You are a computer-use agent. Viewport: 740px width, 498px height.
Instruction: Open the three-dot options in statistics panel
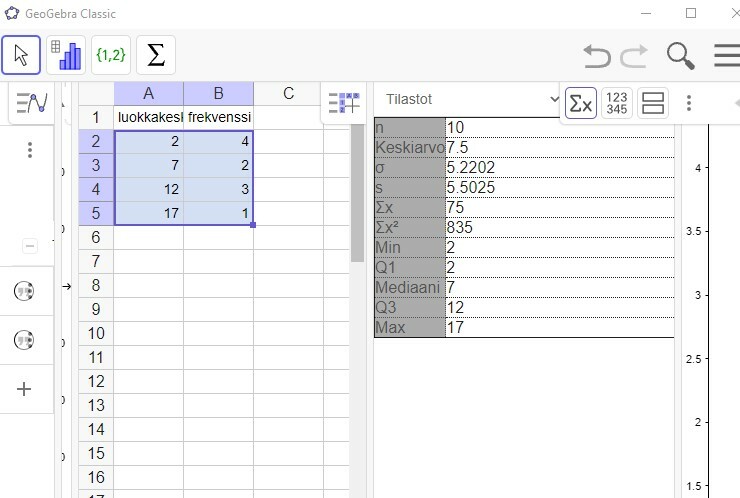(x=689, y=103)
